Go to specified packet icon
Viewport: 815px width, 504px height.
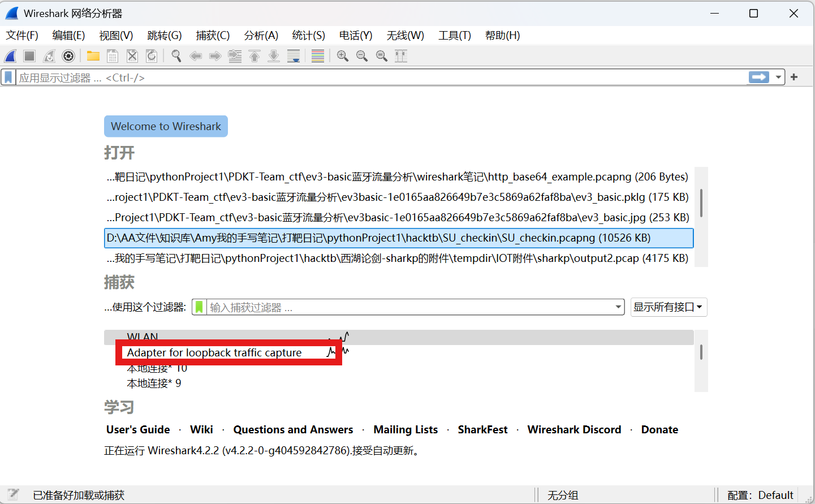pyautogui.click(x=235, y=56)
